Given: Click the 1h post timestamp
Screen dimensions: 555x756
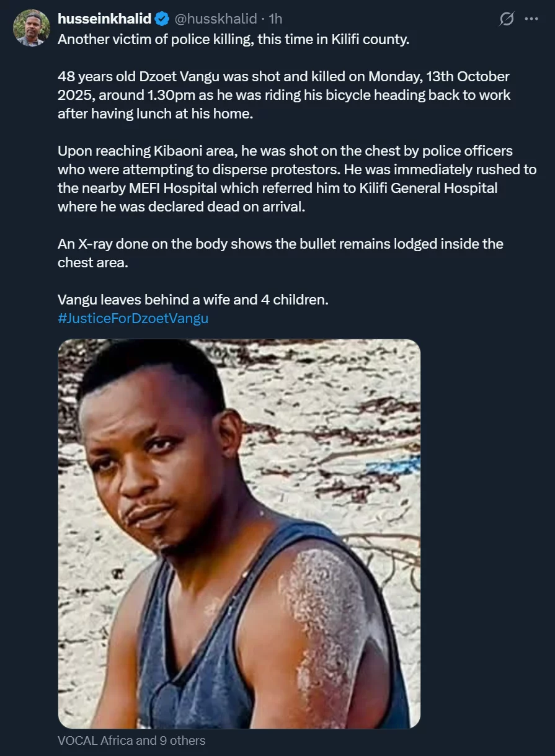Looking at the screenshot, I should (275, 19).
